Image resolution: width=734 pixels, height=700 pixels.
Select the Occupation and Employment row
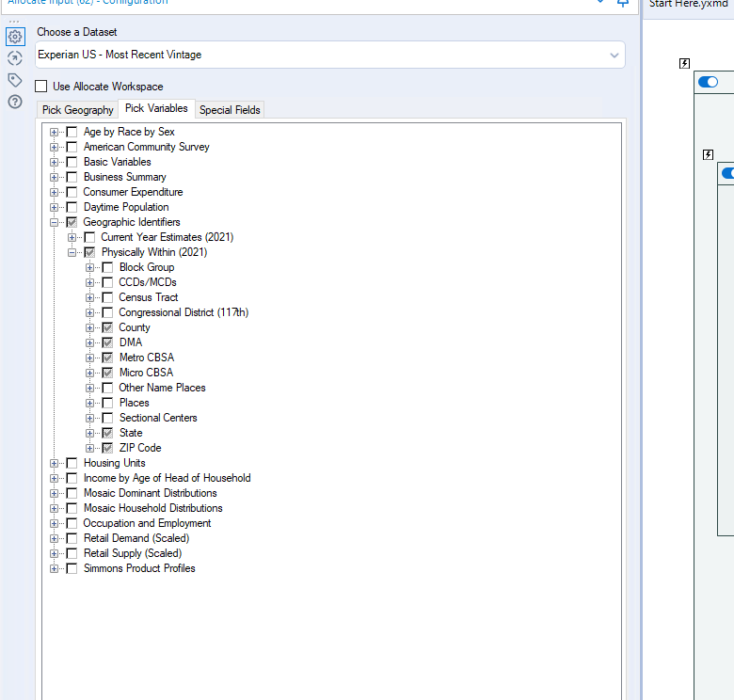pyautogui.click(x=147, y=523)
